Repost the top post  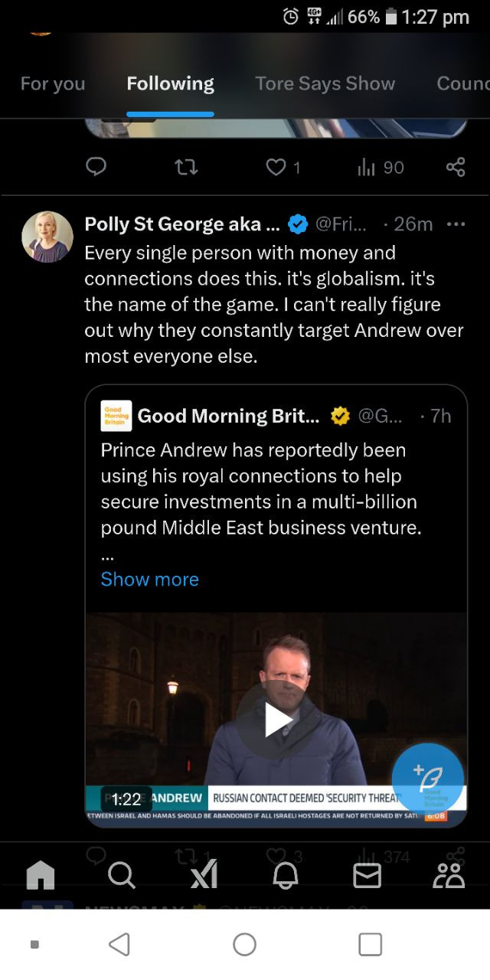click(186, 168)
